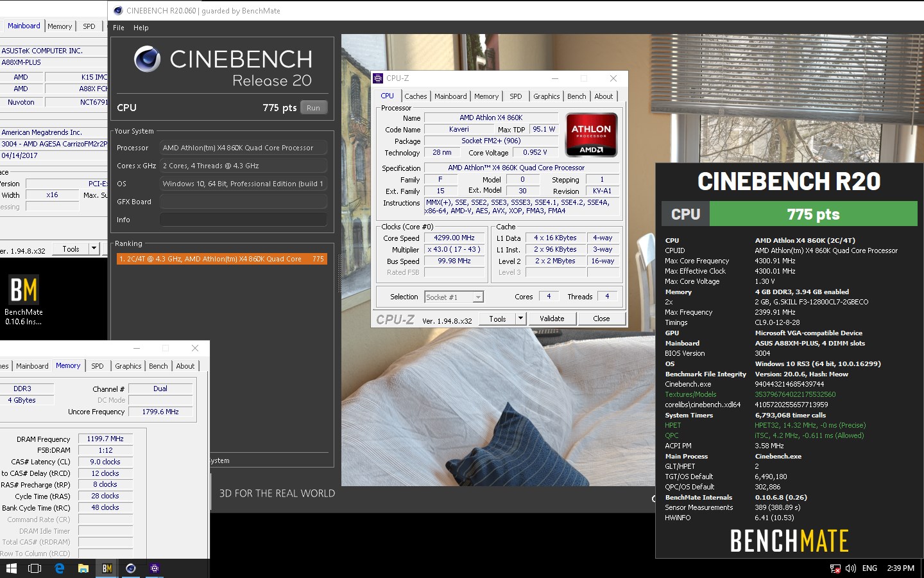Screen dimensions: 924x578
Task: Click the Cinebench Info input field
Action: coord(243,220)
